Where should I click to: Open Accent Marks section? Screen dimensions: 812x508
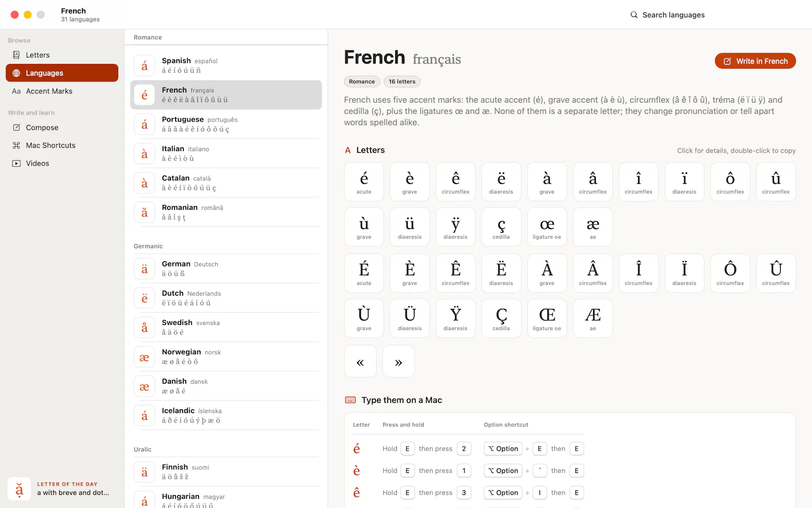click(62, 91)
